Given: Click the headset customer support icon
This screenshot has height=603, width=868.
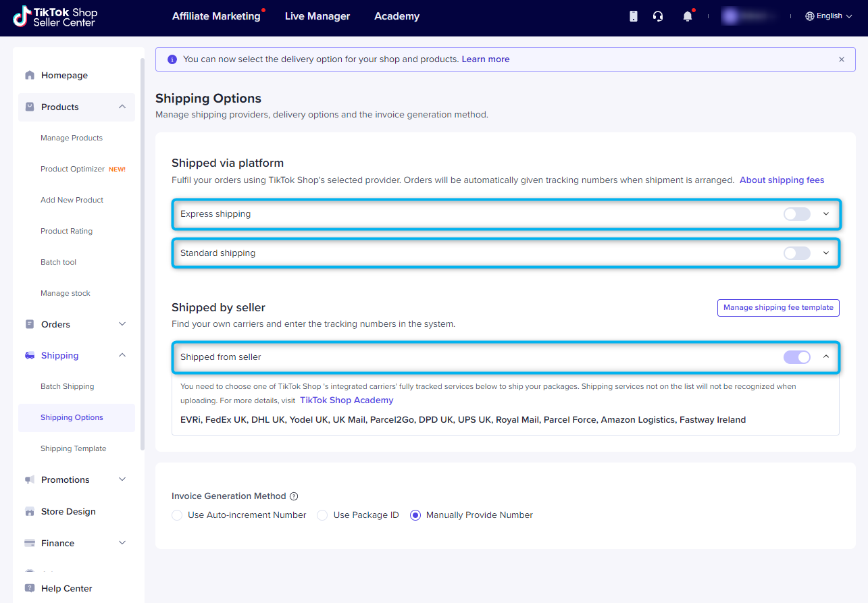Looking at the screenshot, I should pos(658,16).
